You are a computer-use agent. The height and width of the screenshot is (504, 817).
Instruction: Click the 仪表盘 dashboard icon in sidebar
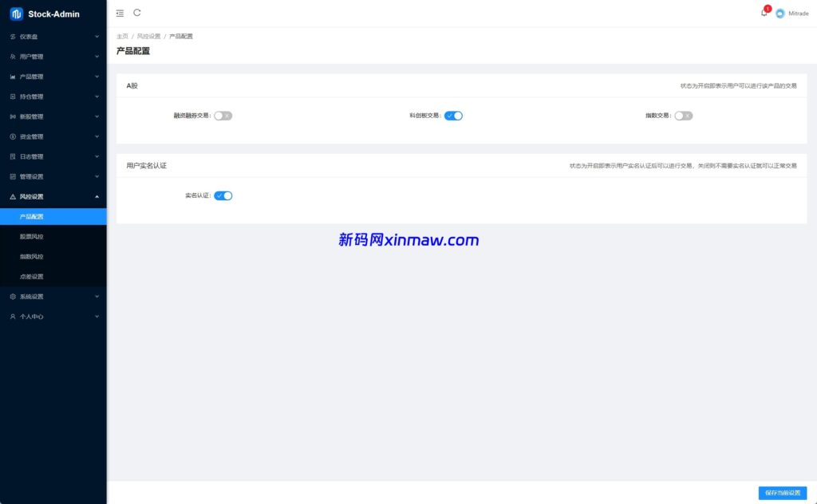tap(13, 37)
